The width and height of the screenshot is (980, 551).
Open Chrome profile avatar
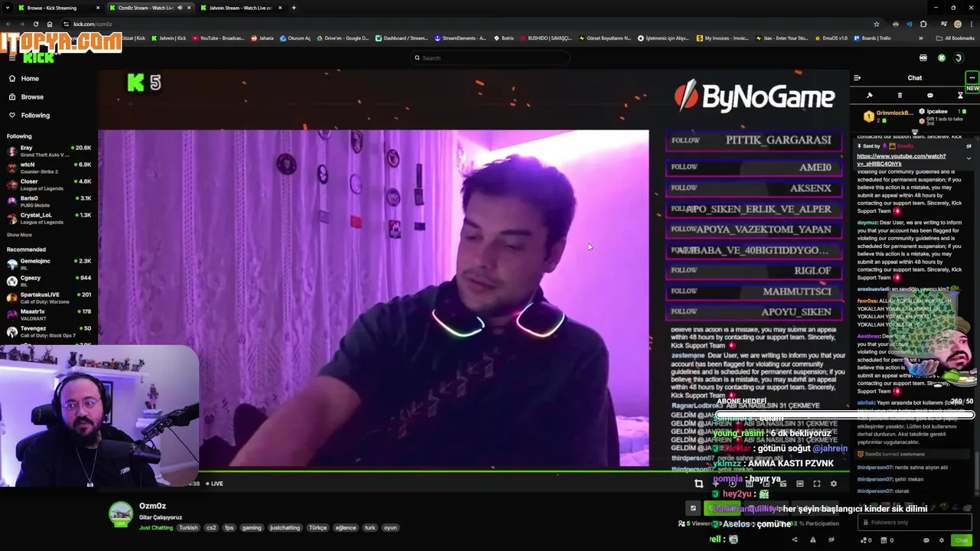pos(958,24)
